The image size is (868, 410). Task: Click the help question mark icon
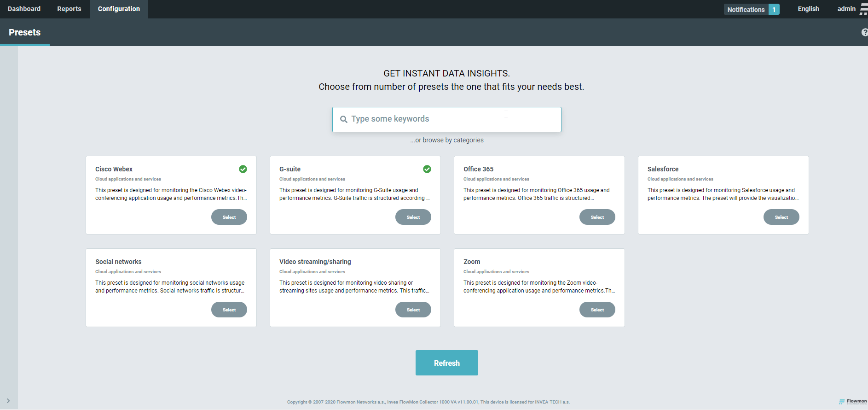click(x=864, y=32)
